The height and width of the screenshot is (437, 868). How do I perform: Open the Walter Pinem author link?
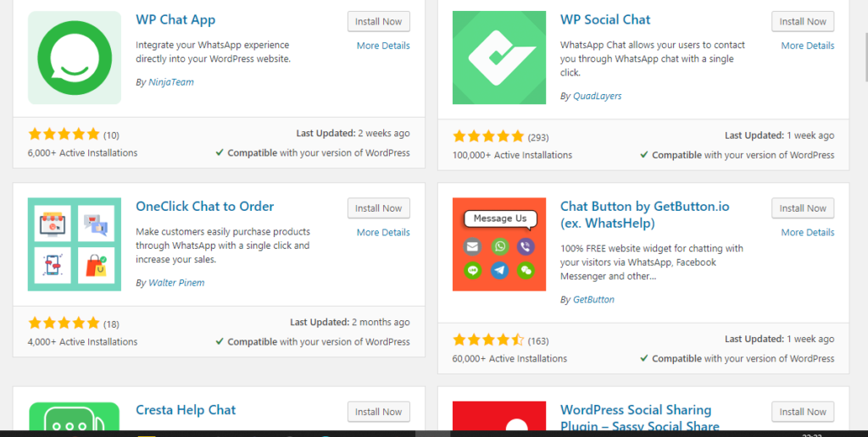coord(176,283)
